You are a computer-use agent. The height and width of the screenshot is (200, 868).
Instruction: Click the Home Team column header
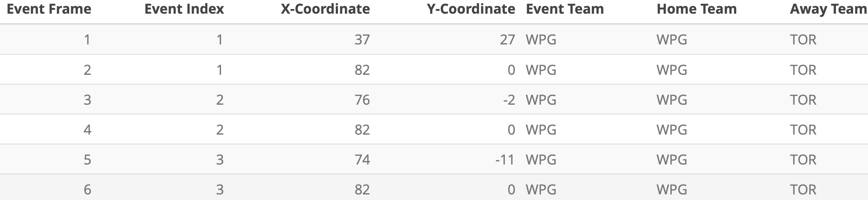(696, 9)
